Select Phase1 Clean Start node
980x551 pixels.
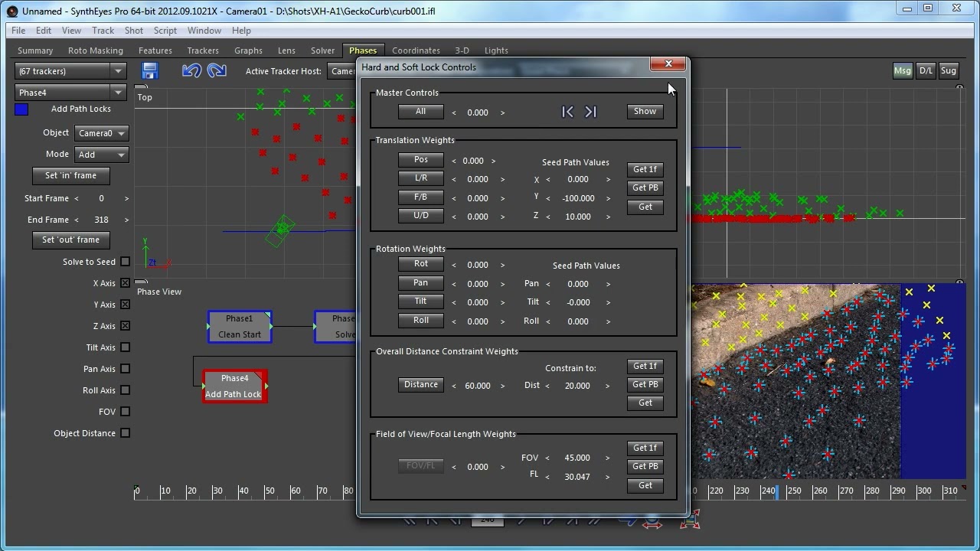coord(240,327)
